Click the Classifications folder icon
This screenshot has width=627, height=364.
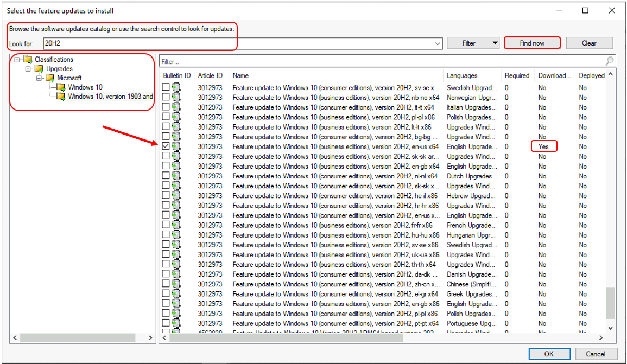pos(28,60)
